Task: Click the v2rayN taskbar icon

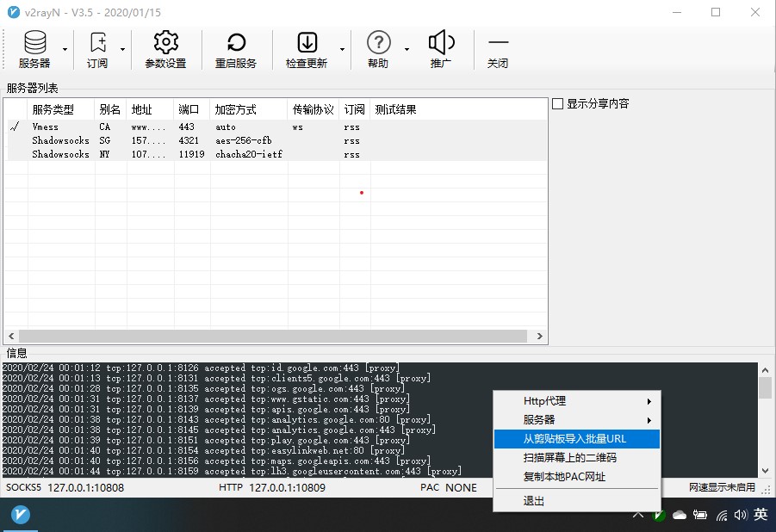Action: [x=22, y=515]
